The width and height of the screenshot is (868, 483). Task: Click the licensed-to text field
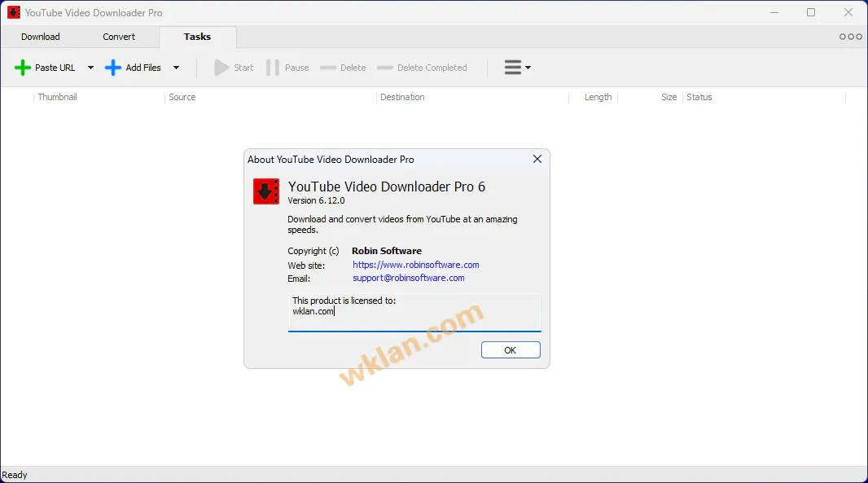pos(414,313)
